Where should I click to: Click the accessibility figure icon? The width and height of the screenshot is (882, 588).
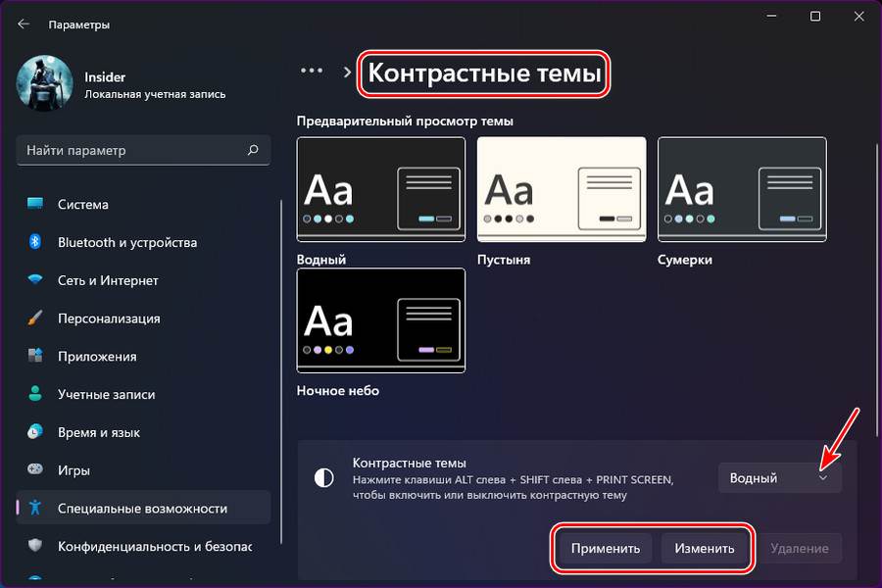click(35, 508)
